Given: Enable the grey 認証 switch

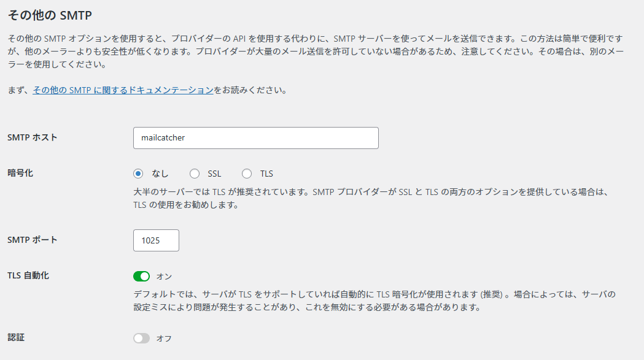Looking at the screenshot, I should (142, 339).
